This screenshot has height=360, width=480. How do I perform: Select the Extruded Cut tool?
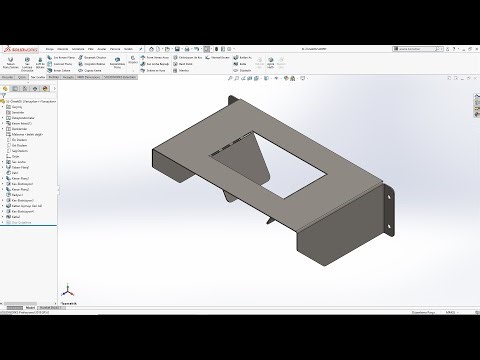pyautogui.click(x=188, y=57)
